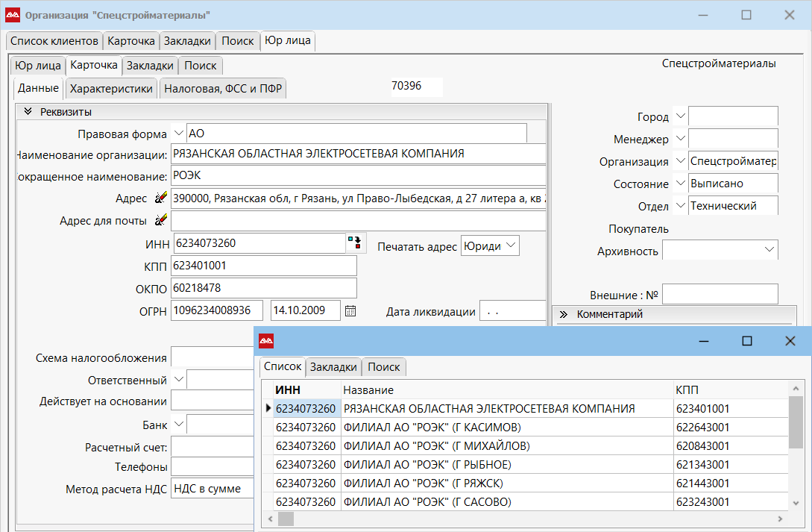Select the Данные tab
This screenshot has height=532, width=812.
(38, 88)
